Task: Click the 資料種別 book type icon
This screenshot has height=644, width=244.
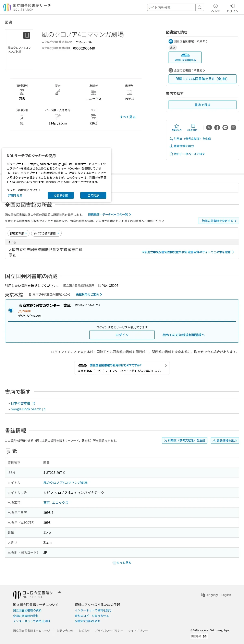Action: tap(22, 92)
